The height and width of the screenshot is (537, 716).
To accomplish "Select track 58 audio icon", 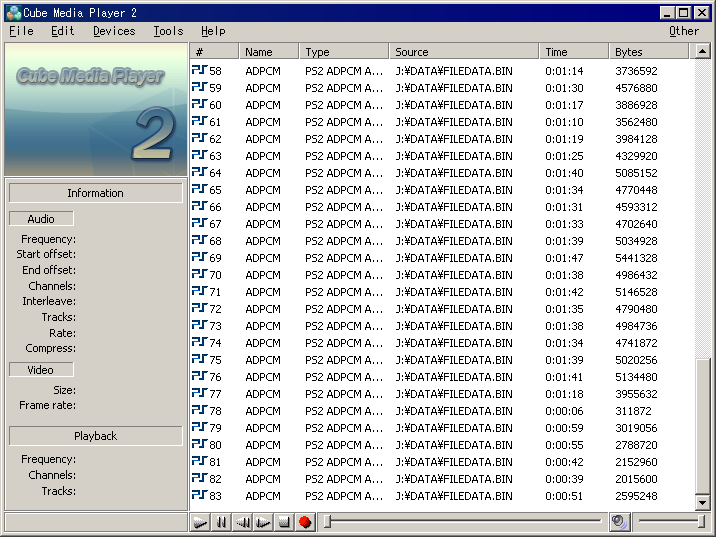I will 200,70.
